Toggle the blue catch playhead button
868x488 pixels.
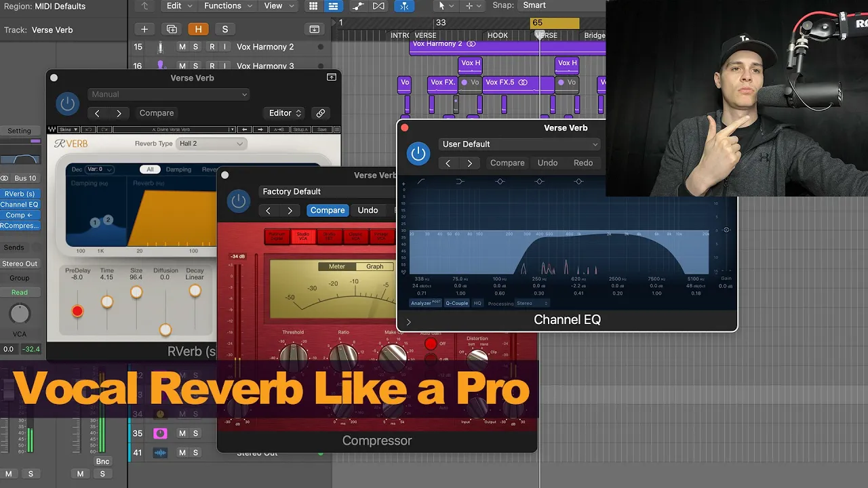point(404,6)
